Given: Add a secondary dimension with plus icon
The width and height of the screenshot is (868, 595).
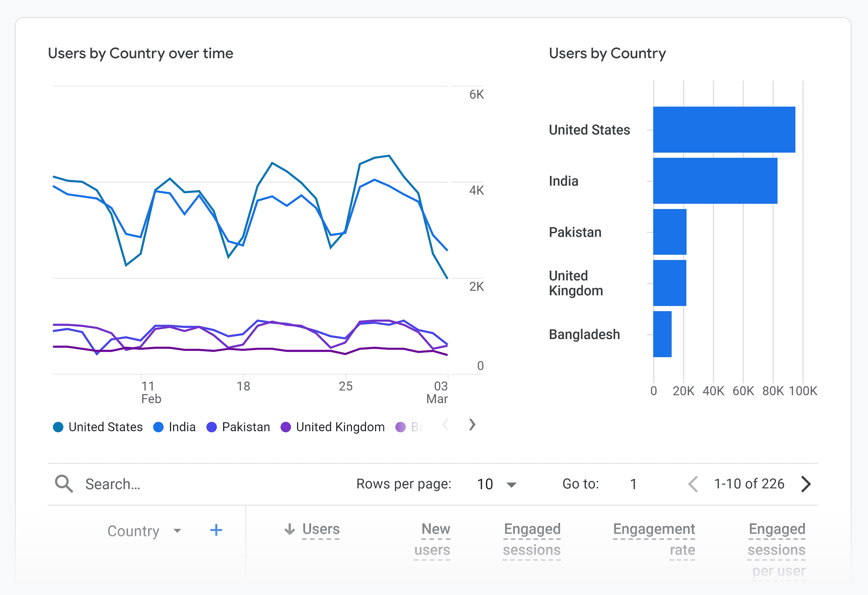Looking at the screenshot, I should [216, 530].
